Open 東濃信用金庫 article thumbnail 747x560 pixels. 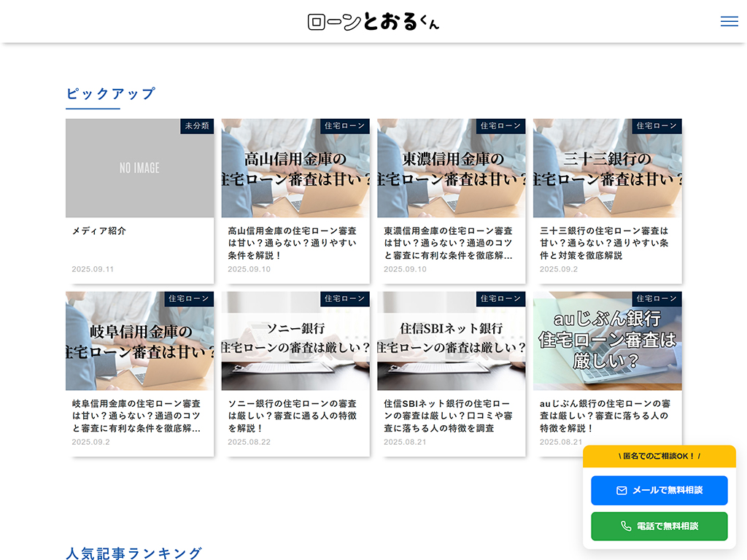point(451,168)
